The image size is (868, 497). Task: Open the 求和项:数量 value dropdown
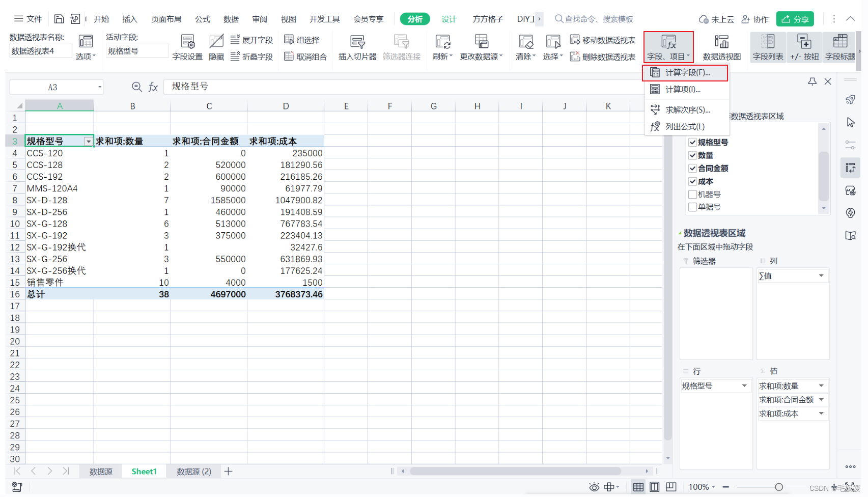tap(821, 385)
